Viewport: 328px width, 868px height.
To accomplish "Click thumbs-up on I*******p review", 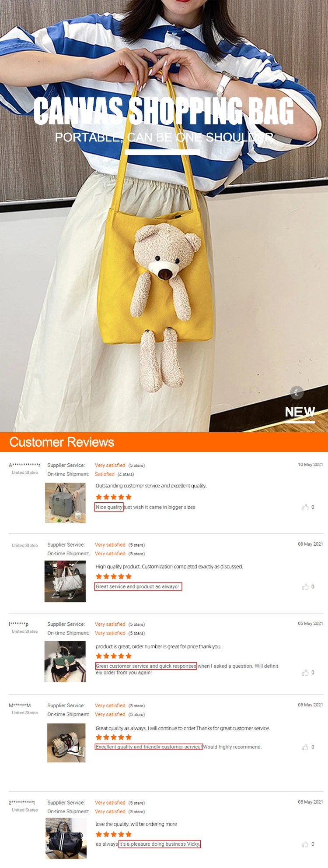I will click(x=305, y=673).
